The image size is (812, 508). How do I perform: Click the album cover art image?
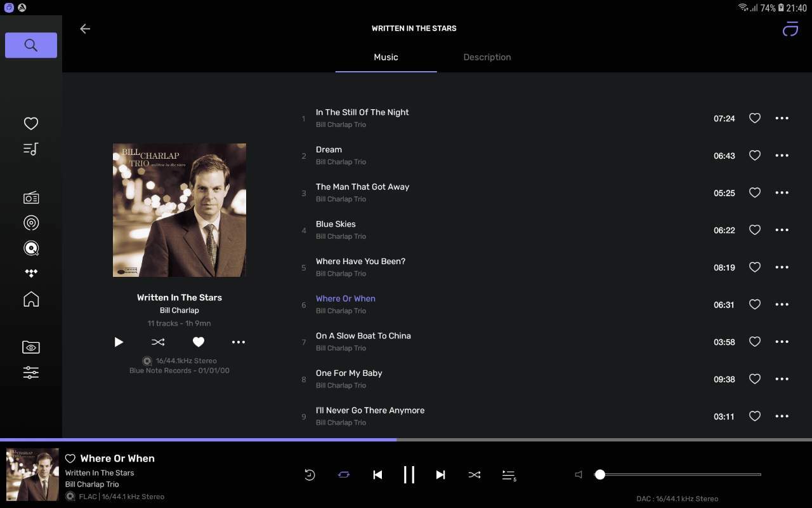(x=180, y=210)
